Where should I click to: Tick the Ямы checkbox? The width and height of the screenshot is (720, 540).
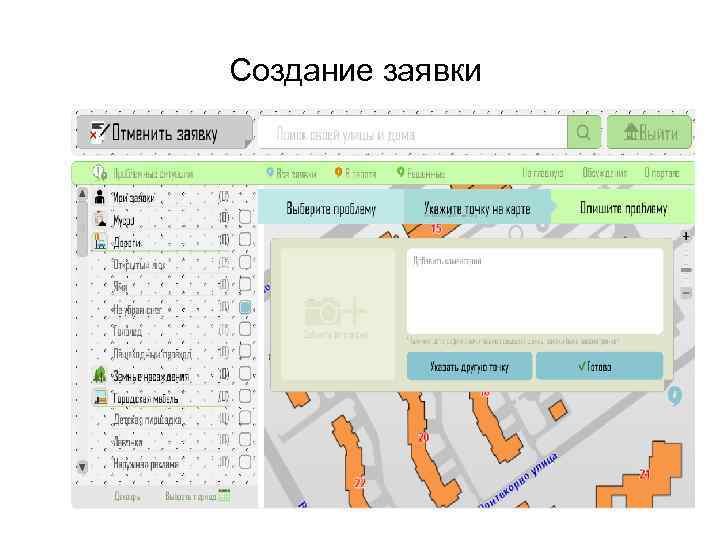[x=245, y=284]
